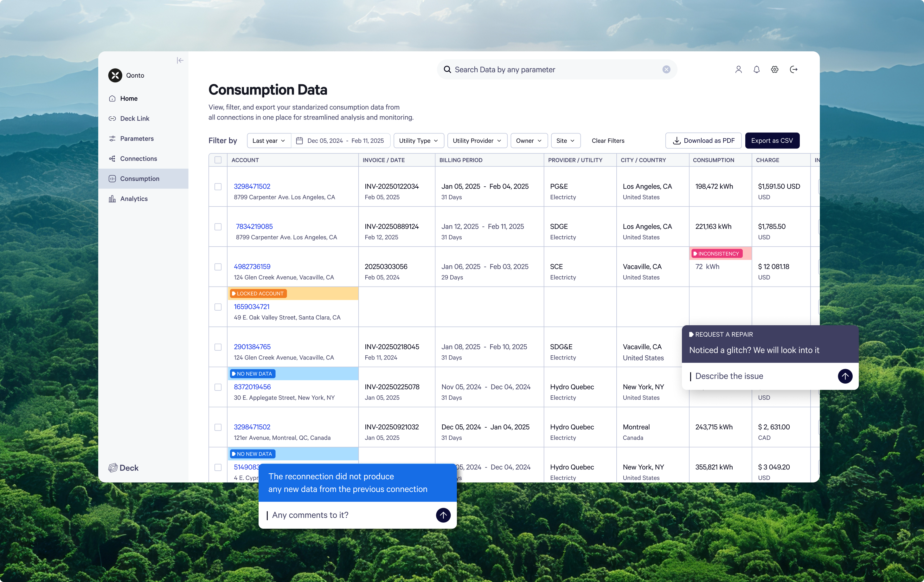Viewport: 924px width, 582px height.
Task: Open account link 4982736159
Action: coord(252,266)
